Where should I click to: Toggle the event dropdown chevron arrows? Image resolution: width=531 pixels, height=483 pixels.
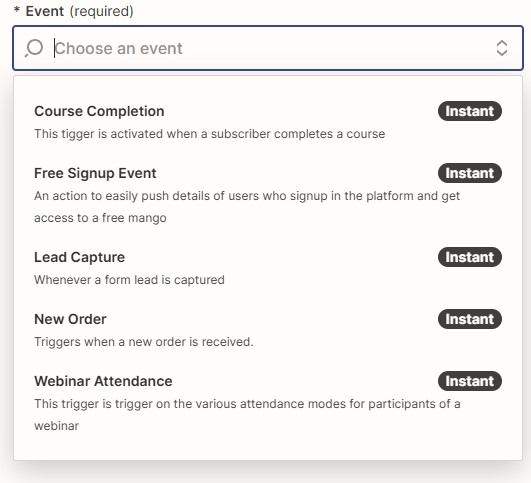(502, 48)
